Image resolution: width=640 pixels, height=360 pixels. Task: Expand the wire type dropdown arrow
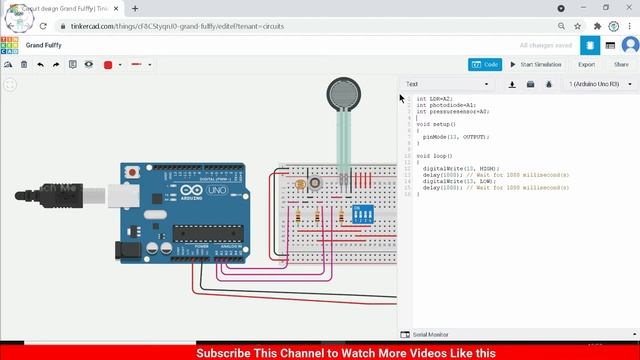150,64
